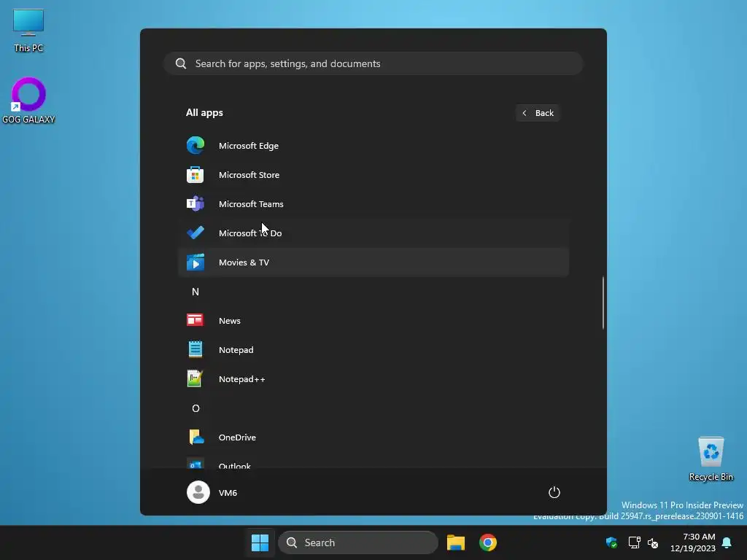Launch Notepad++ app icon
Image resolution: width=747 pixels, height=560 pixels.
point(196,379)
